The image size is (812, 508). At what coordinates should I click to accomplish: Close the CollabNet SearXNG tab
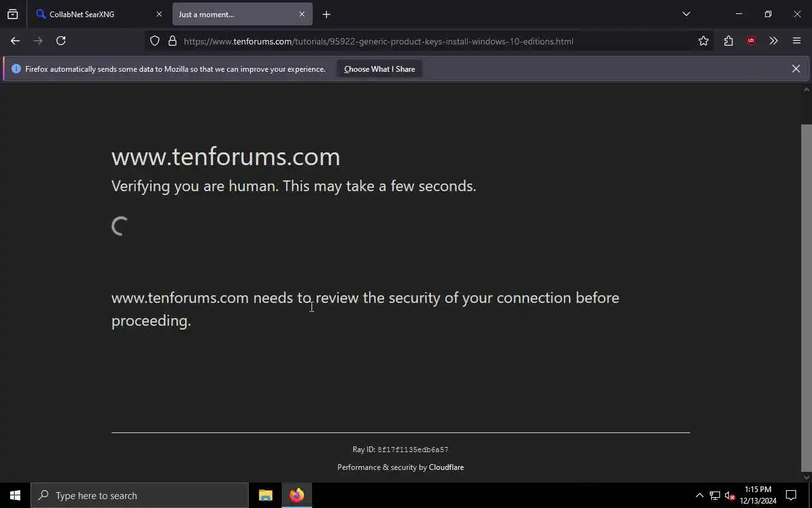[159, 14]
